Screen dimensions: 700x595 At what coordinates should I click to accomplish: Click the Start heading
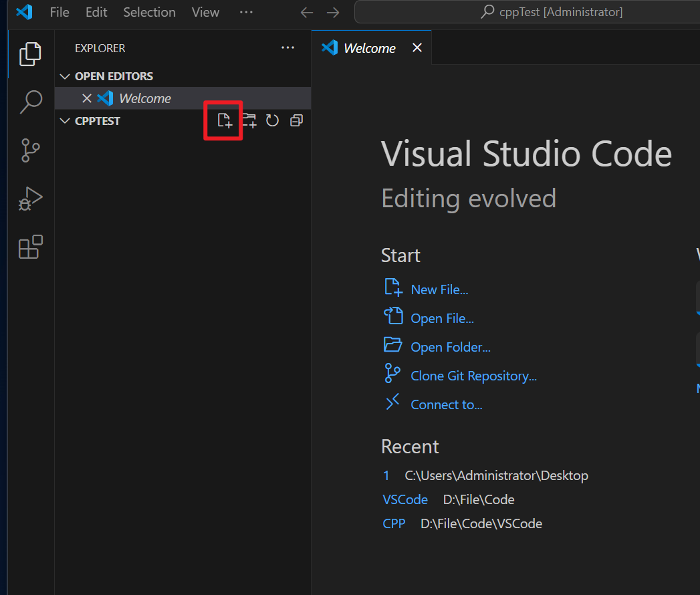tap(400, 256)
